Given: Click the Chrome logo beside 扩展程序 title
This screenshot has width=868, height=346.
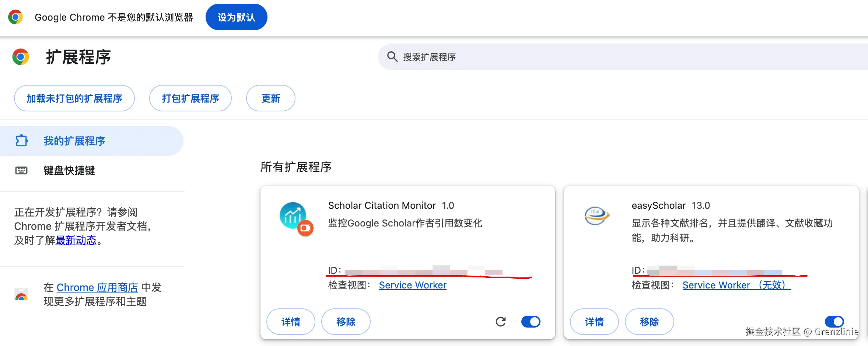Looking at the screenshot, I should (x=21, y=57).
